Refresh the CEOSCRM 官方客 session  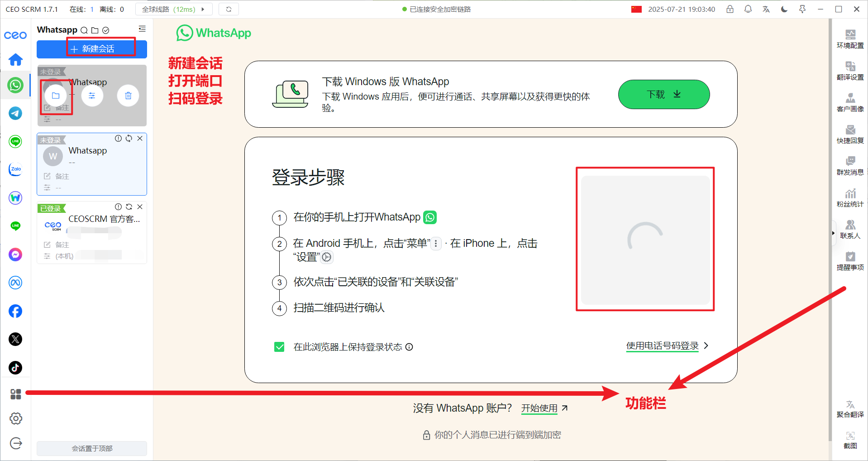pos(129,207)
